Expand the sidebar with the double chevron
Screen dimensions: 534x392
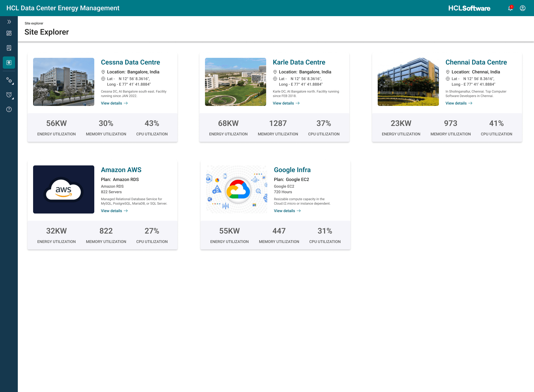click(x=9, y=22)
